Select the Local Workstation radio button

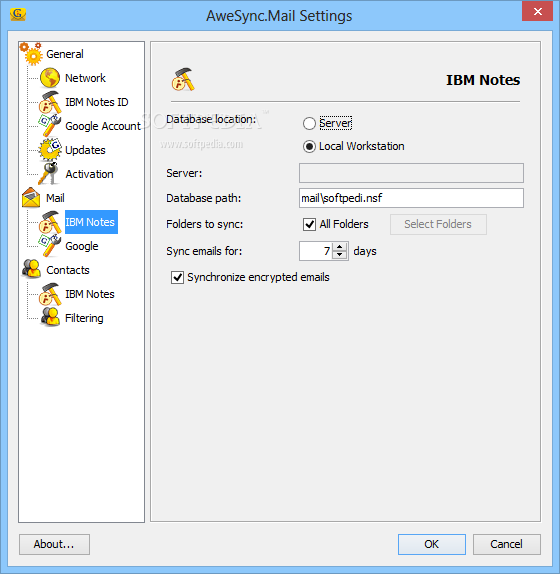309,146
